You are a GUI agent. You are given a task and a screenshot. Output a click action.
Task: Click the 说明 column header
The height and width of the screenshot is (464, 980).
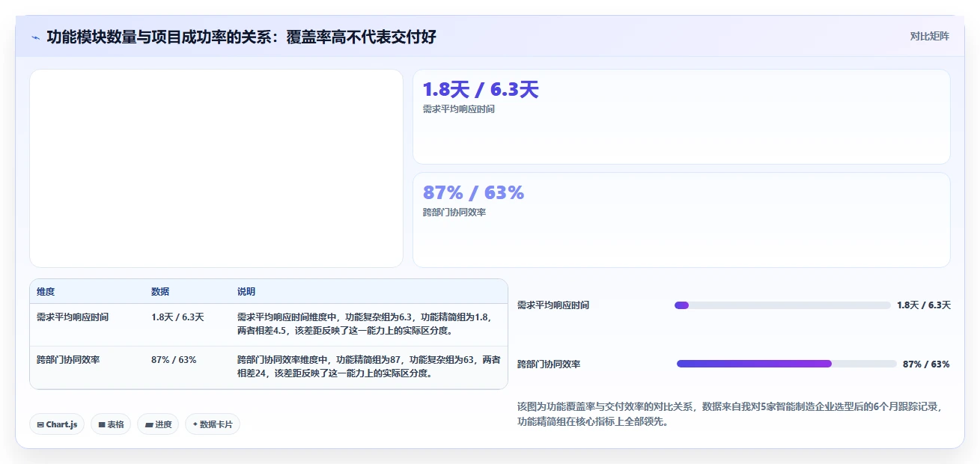pos(246,292)
